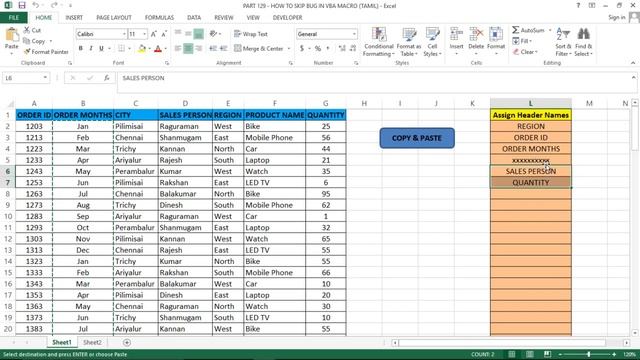Click the AutoSum sigma icon
640x360 pixels.
coord(516,30)
